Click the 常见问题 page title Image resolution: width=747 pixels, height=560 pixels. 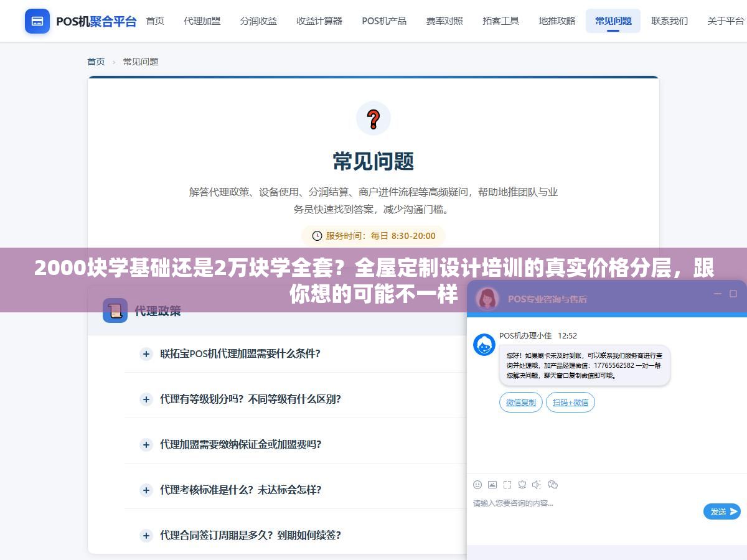(374, 162)
